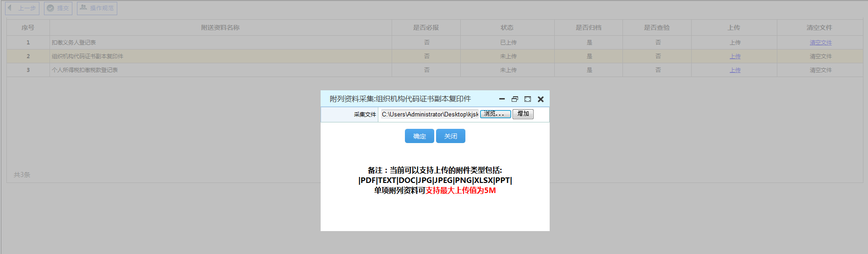
Task: Click the 已上传 status cell
Action: pos(508,43)
